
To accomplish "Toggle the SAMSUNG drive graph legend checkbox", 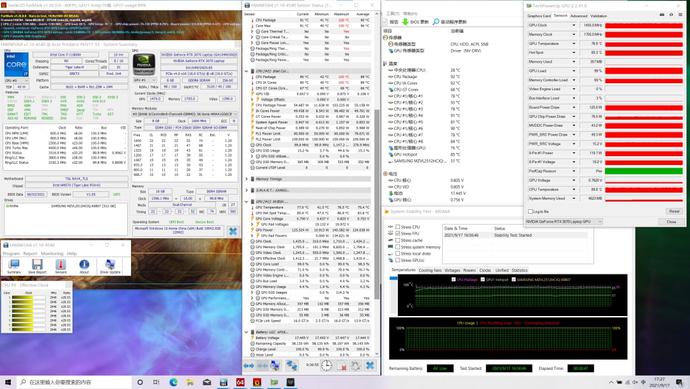I will tap(513, 279).
